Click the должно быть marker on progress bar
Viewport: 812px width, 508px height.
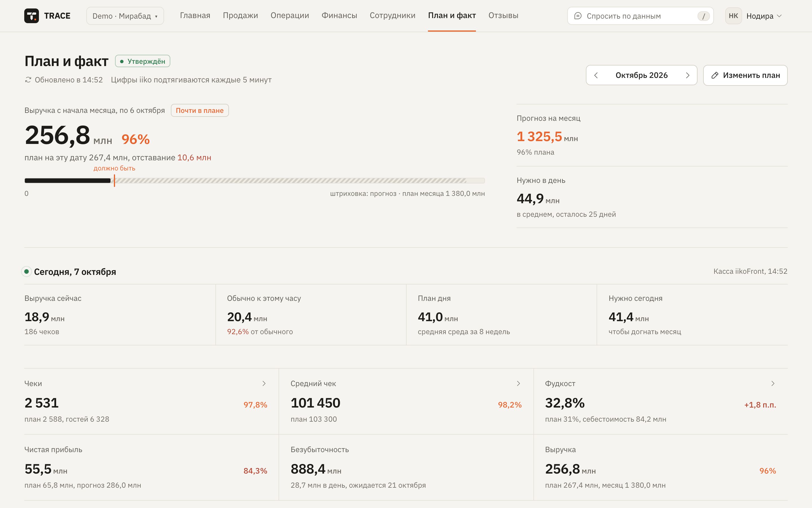tap(114, 180)
